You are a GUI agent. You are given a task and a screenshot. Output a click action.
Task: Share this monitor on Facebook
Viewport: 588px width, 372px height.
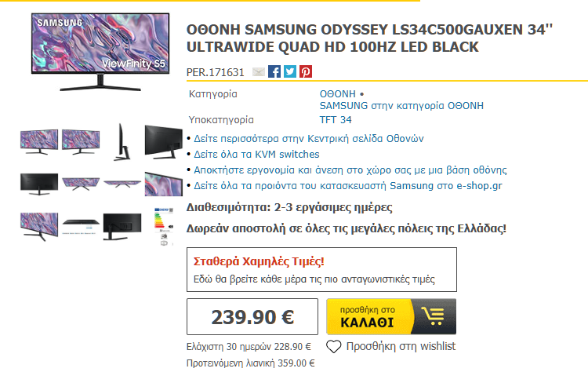274,72
